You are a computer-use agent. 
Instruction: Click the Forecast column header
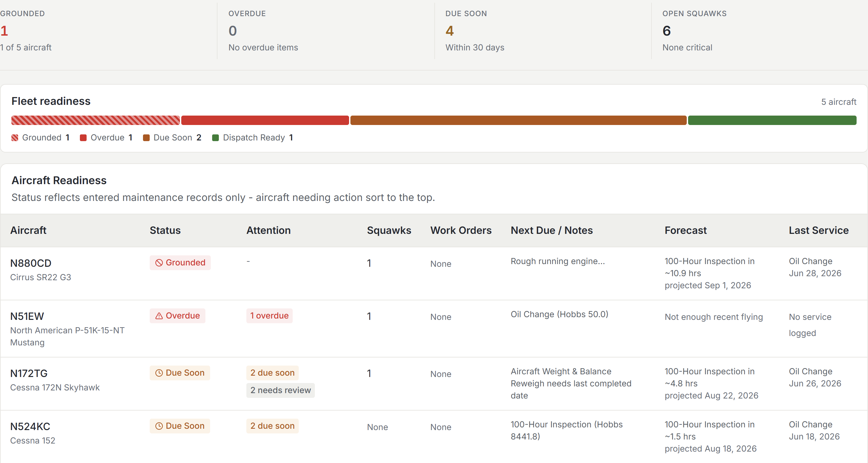click(x=686, y=230)
